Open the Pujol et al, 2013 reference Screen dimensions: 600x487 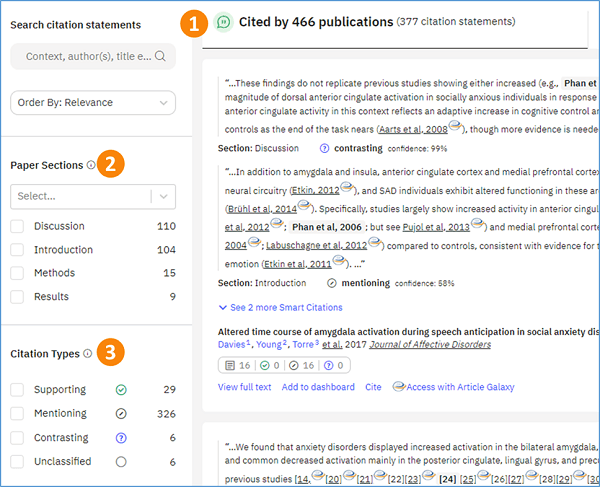436,227
